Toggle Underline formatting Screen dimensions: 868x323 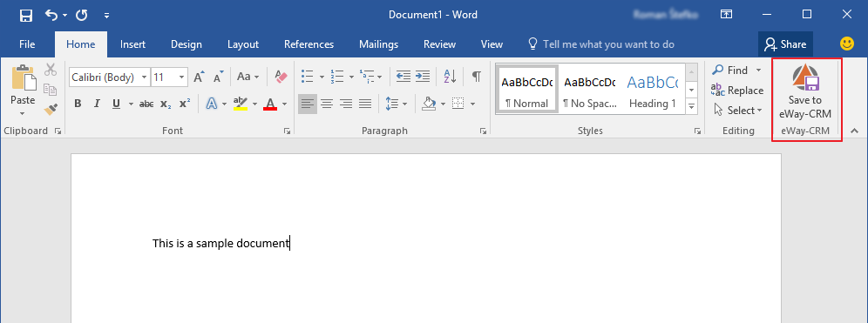click(x=116, y=104)
